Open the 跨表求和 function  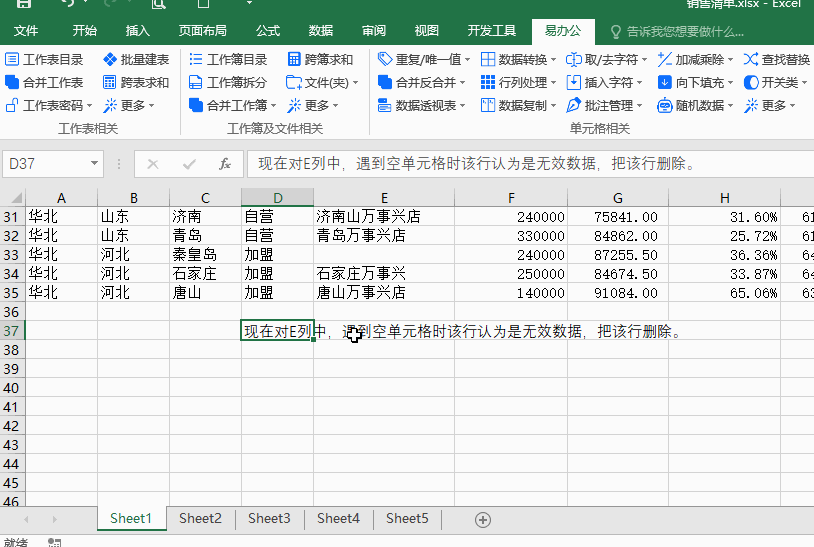[x=136, y=83]
